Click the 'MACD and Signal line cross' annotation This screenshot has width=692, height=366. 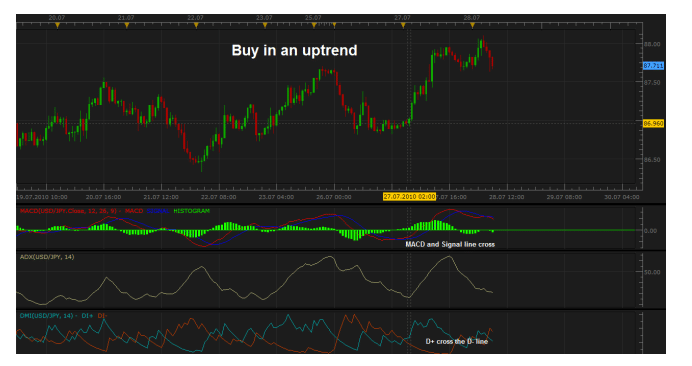click(x=450, y=244)
